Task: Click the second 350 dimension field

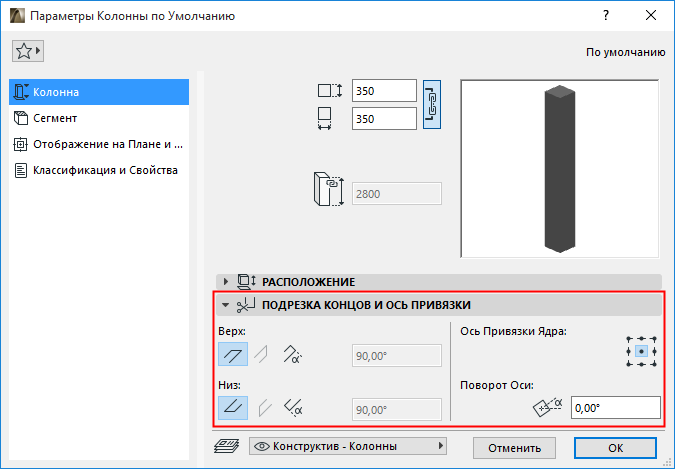Action: coord(384,118)
